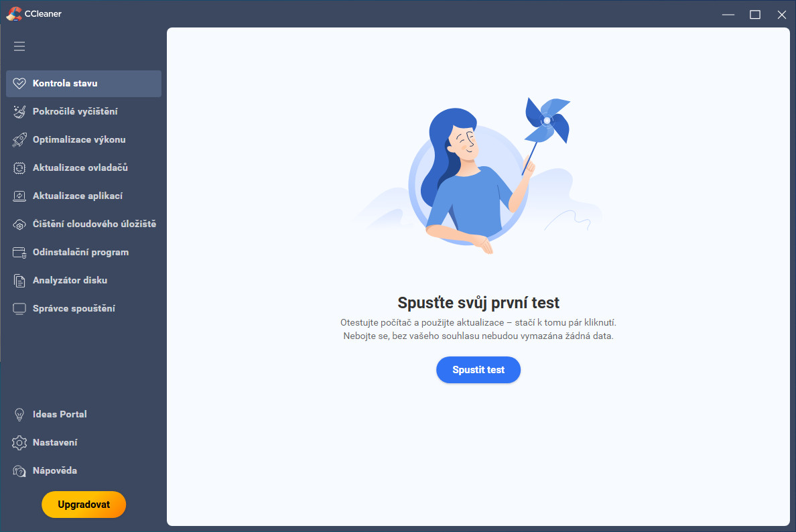This screenshot has width=796, height=532.
Task: Click the document icon for Analyzátor disku
Action: tap(19, 280)
